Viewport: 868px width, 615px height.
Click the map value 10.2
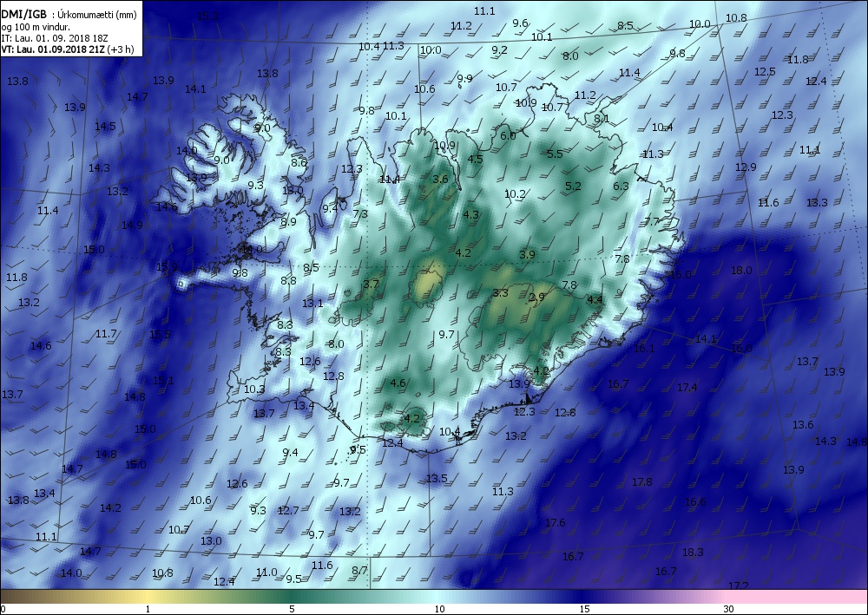[515, 194]
